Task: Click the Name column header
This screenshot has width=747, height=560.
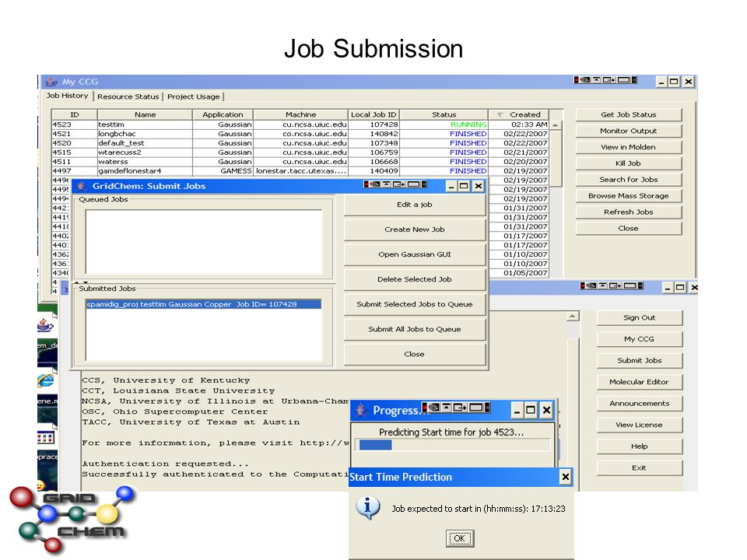Action: (145, 115)
